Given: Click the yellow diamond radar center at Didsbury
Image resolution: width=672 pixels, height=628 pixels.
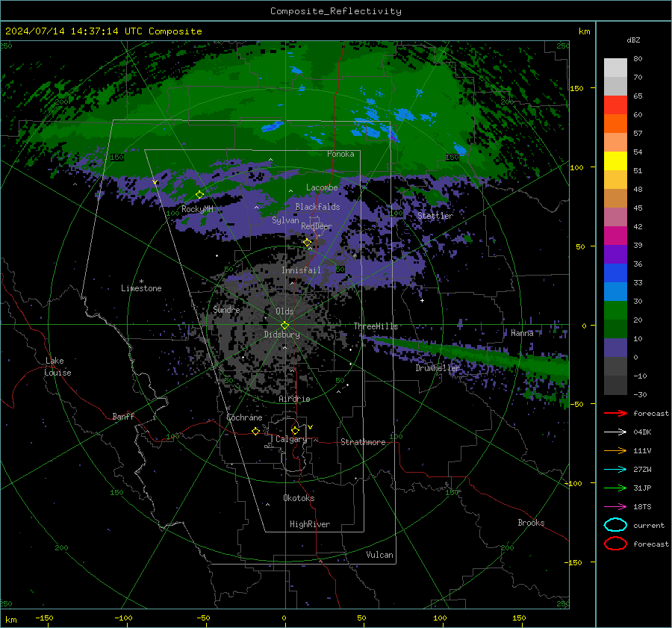Looking at the screenshot, I should point(285,325).
